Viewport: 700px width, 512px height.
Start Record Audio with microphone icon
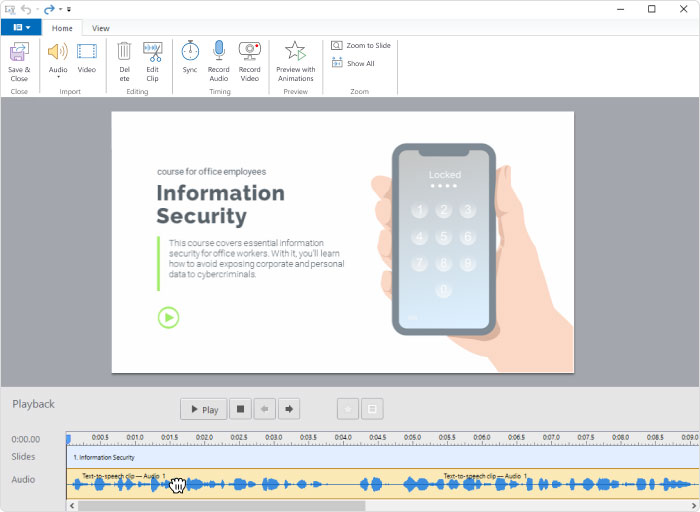[219, 51]
